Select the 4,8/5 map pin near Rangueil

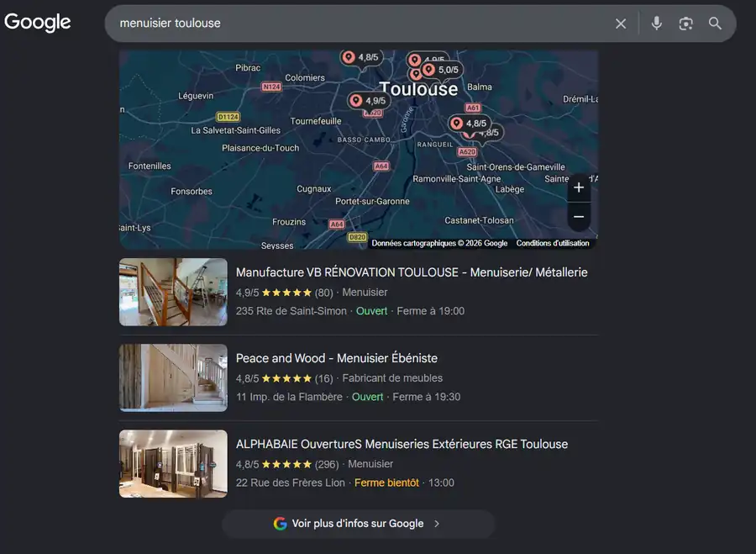coord(469,124)
